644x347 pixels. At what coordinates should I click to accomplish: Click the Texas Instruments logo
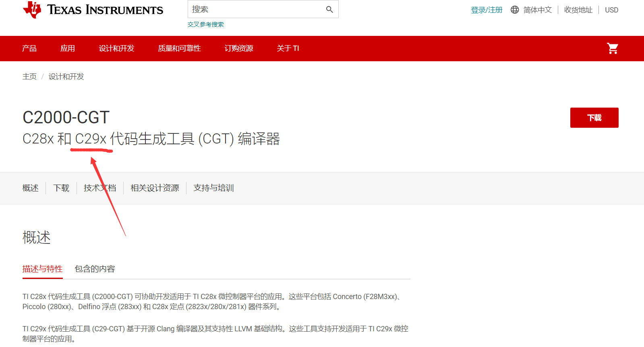point(93,10)
